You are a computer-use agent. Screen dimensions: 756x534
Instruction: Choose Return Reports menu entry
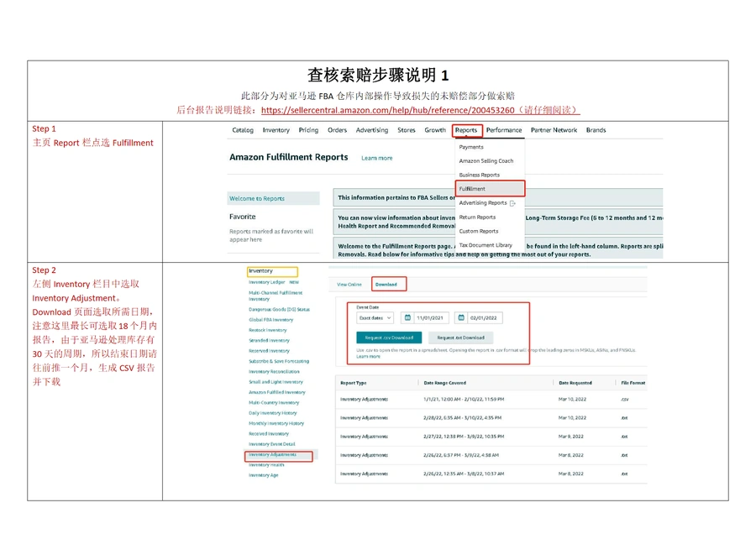tap(477, 217)
